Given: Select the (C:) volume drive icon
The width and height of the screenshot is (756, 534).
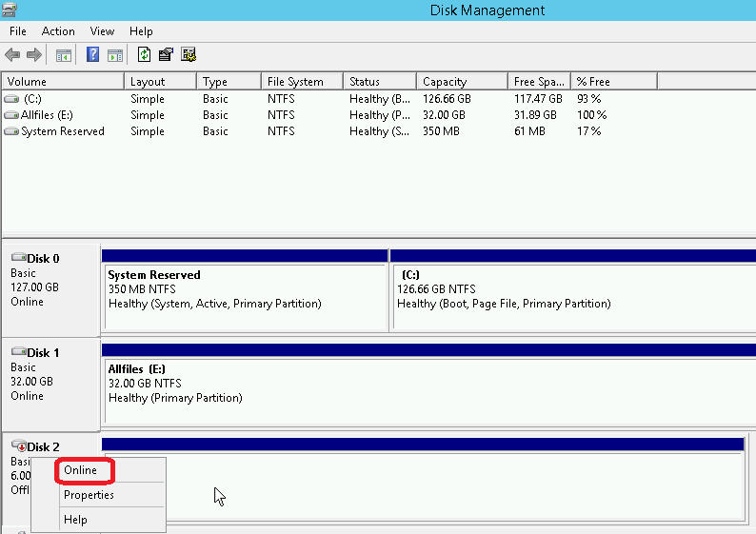Looking at the screenshot, I should pyautogui.click(x=11, y=99).
